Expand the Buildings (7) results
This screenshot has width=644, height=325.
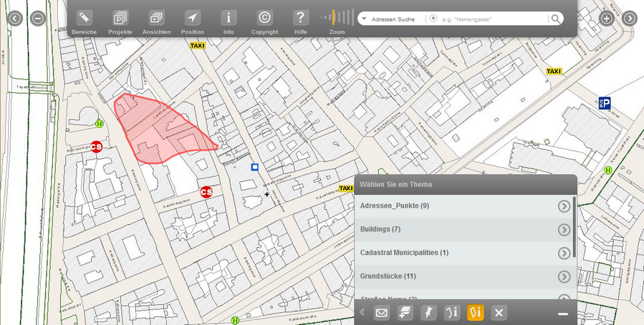click(x=564, y=230)
